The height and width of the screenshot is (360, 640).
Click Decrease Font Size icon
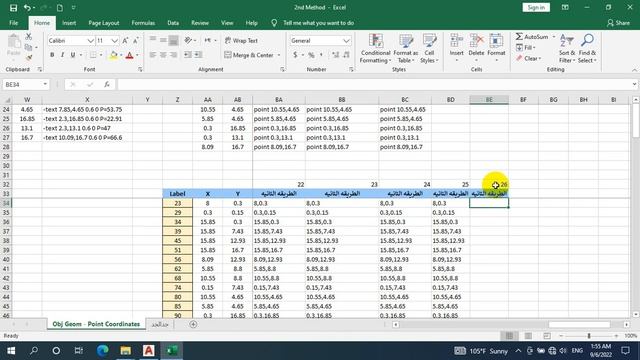click(x=136, y=40)
